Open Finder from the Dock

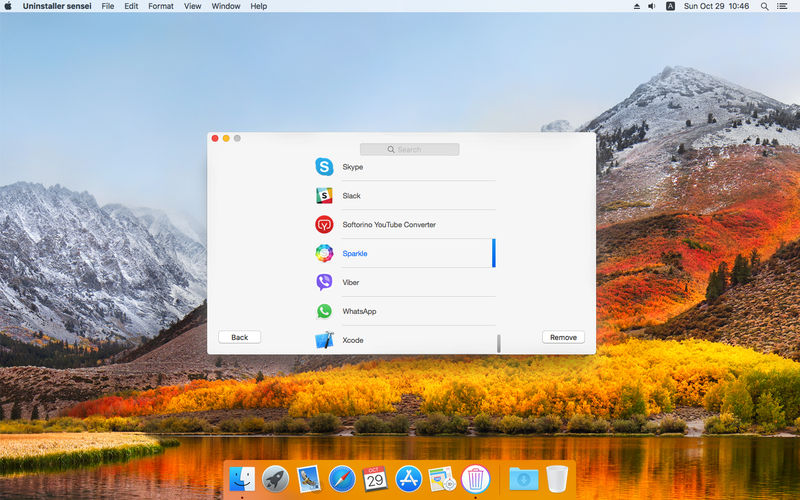[242, 479]
